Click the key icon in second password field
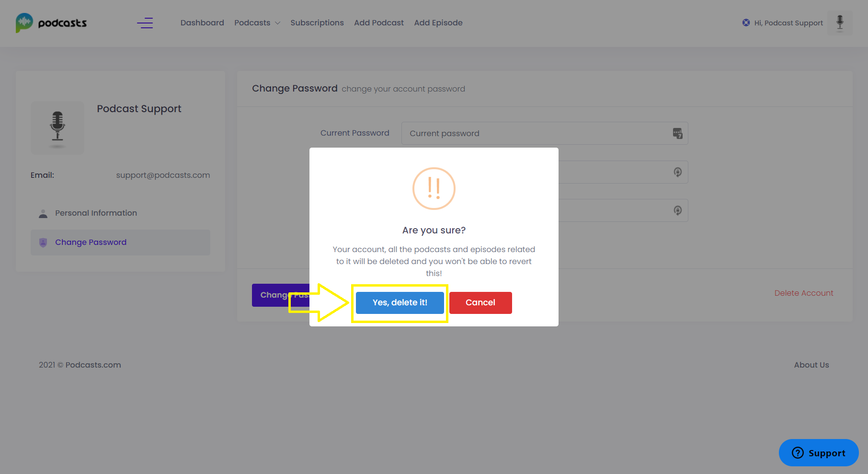 [677, 172]
